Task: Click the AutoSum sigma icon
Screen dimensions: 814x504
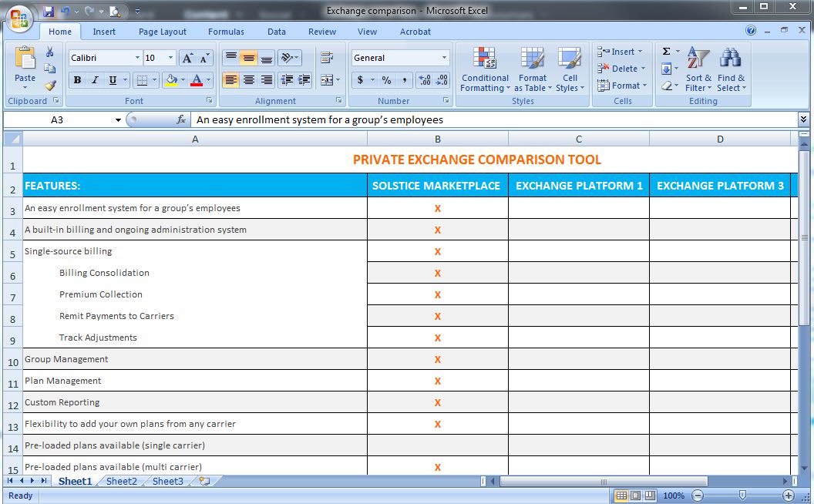Action: click(666, 52)
